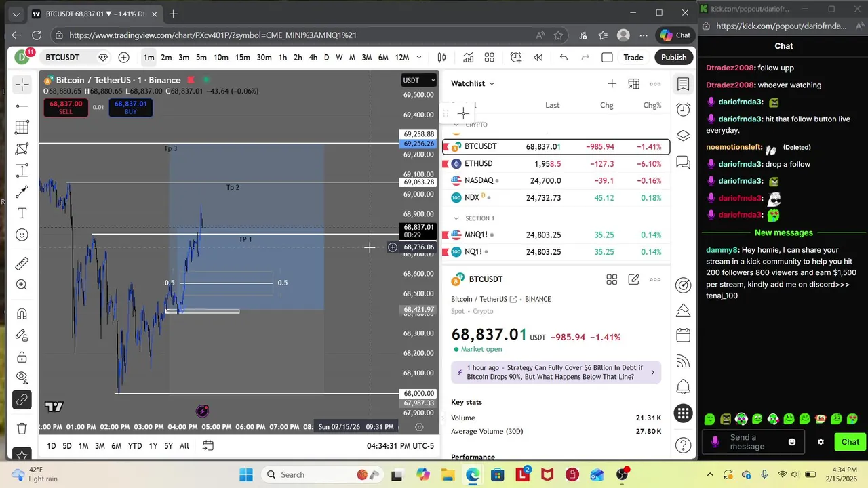The image size is (868, 488).
Task: Select the trend line drawing tool
Action: [x=22, y=106]
